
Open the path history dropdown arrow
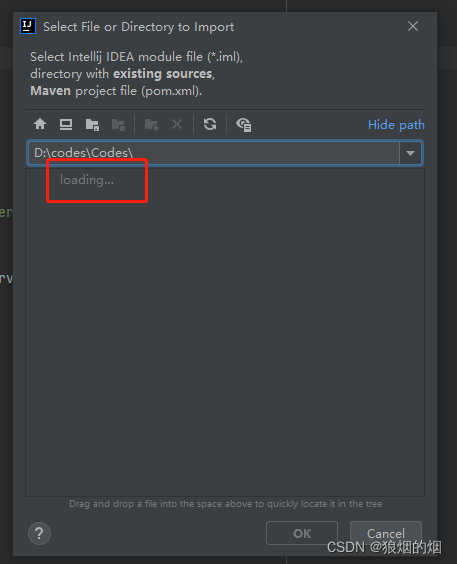point(410,153)
